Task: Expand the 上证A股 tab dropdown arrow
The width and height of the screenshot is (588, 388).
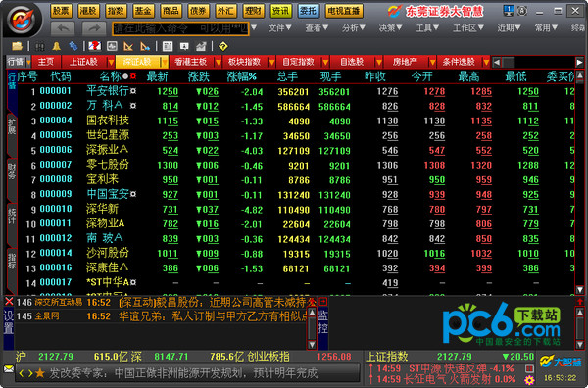Action: [x=111, y=62]
